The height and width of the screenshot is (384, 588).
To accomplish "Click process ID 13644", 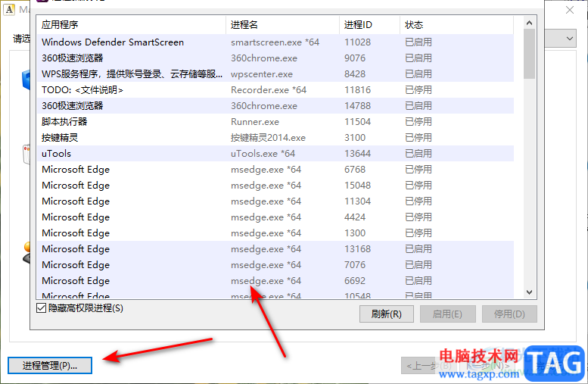I will [x=358, y=154].
